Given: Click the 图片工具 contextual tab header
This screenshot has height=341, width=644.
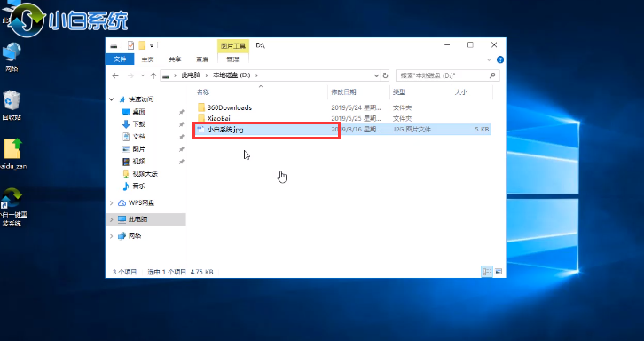Looking at the screenshot, I should pyautogui.click(x=233, y=45).
